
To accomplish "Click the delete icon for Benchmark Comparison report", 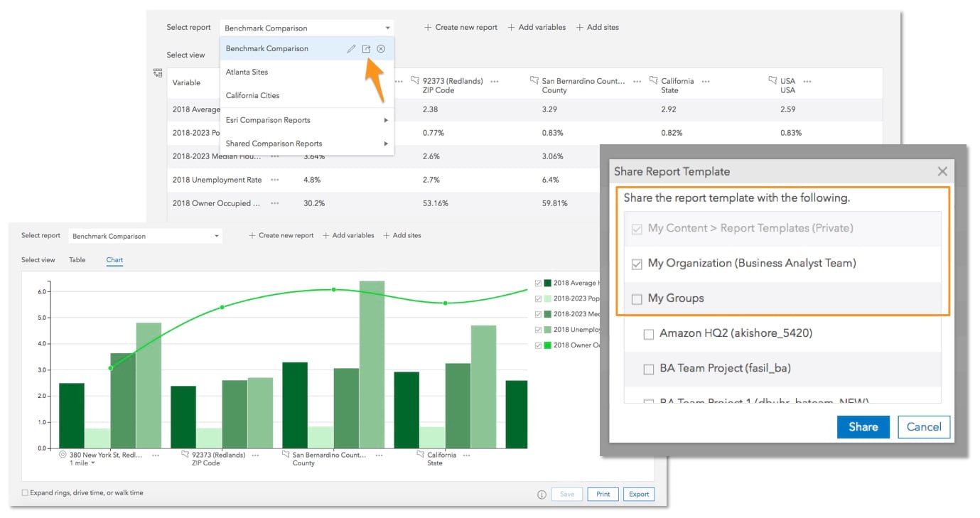I will (381, 49).
